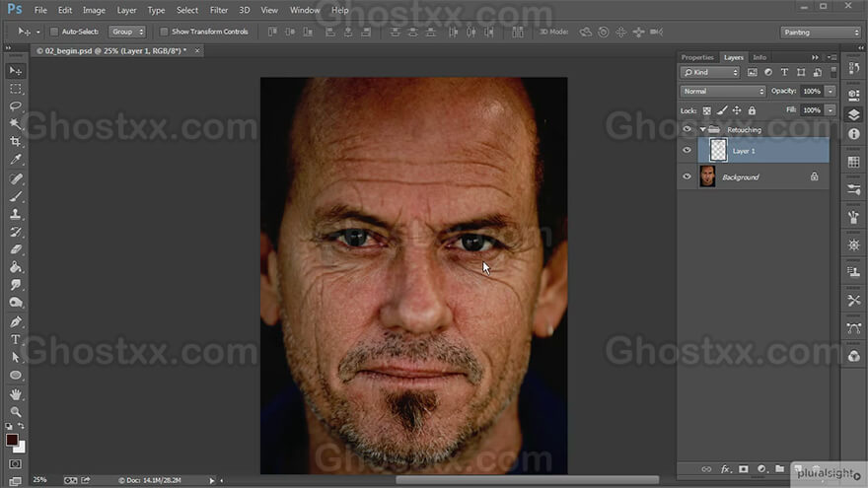The height and width of the screenshot is (488, 868).
Task: Toggle lock position
Action: coord(737,110)
